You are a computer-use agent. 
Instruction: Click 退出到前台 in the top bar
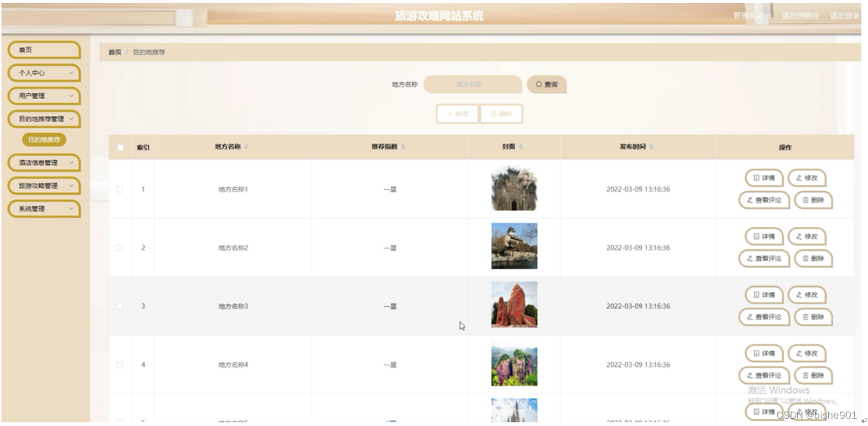coord(801,16)
